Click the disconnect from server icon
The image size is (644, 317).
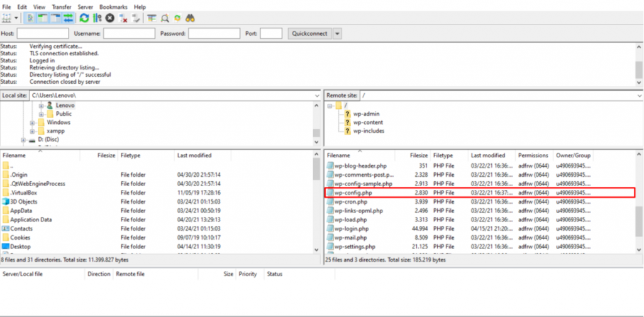coord(123,18)
